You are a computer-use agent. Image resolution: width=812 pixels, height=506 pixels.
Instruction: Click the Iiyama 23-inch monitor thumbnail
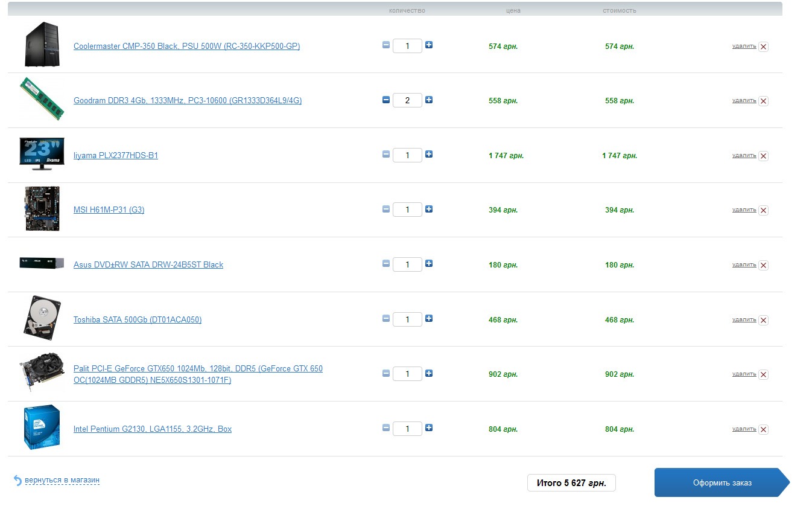[x=42, y=153]
